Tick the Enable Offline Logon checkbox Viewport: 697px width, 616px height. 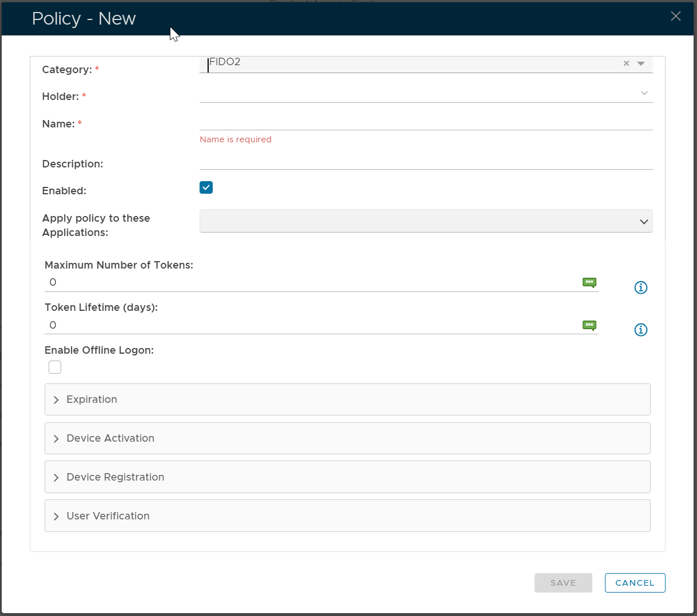(55, 367)
